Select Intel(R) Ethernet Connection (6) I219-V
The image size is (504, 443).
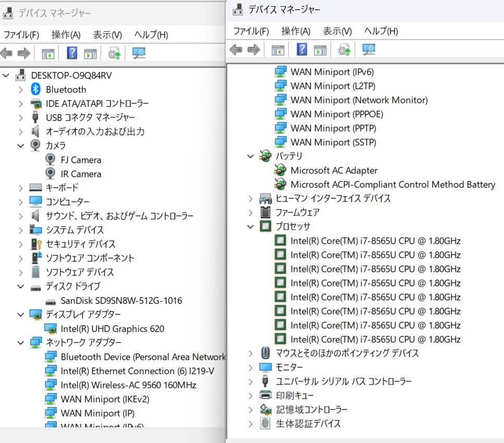pyautogui.click(x=137, y=371)
